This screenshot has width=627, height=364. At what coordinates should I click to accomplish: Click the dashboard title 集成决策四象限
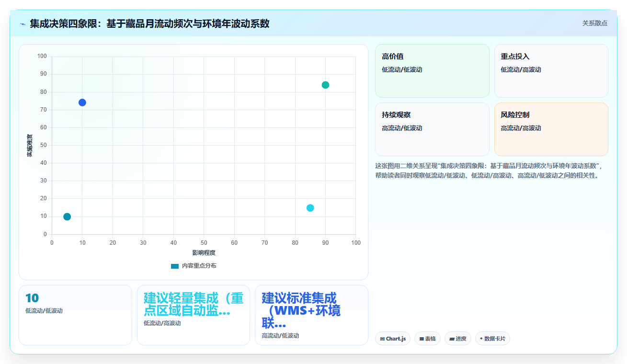149,23
